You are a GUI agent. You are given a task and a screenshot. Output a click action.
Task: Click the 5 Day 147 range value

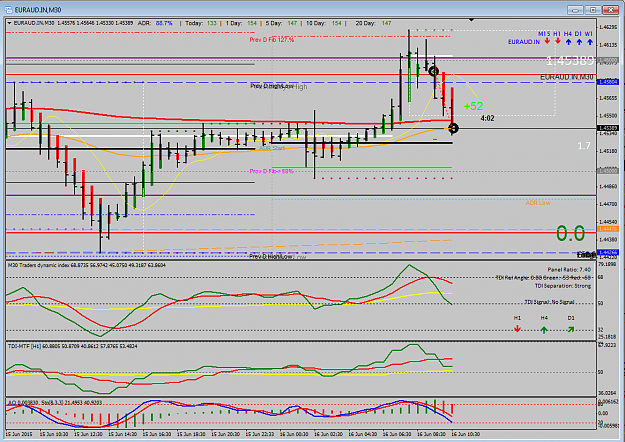pyautogui.click(x=292, y=23)
